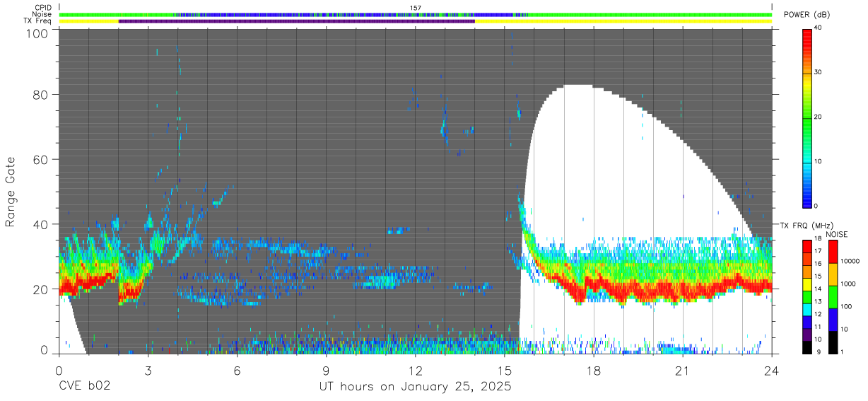Screen dimensions: 868x401
Task: Click the purple segment of TX Freq strip
Action: [297, 21]
